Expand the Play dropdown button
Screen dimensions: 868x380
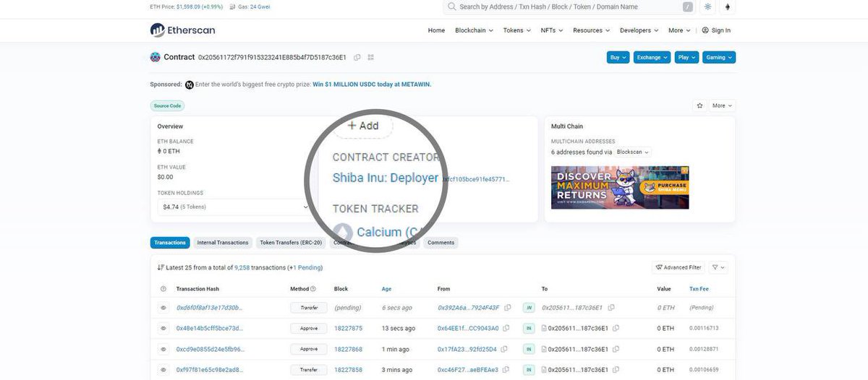tap(686, 57)
